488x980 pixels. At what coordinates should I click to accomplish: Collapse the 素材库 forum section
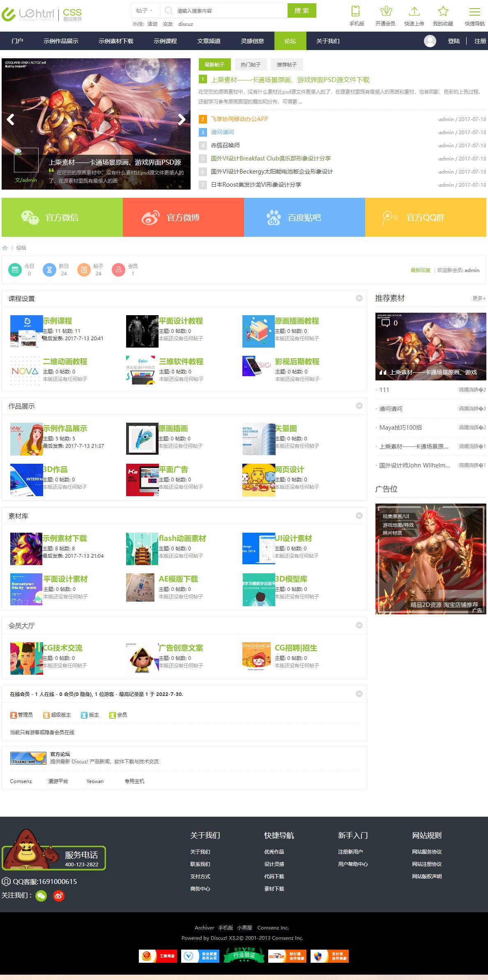(x=359, y=516)
